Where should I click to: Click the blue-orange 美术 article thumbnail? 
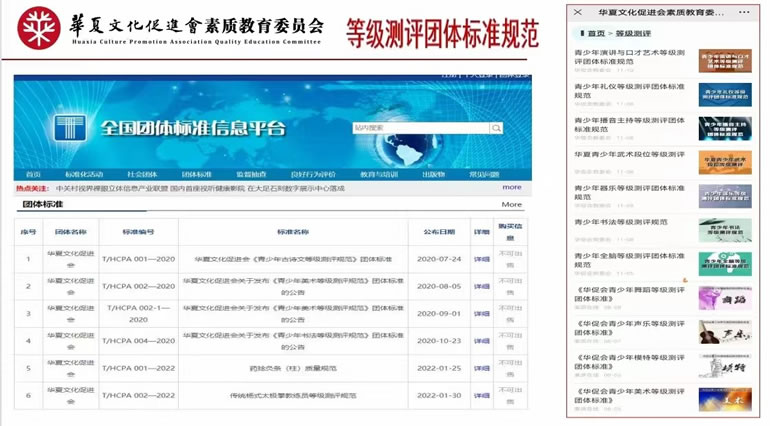tap(725, 399)
